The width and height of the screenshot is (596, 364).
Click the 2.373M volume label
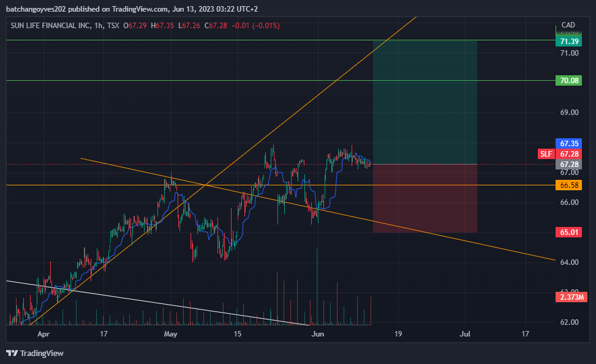[571, 297]
